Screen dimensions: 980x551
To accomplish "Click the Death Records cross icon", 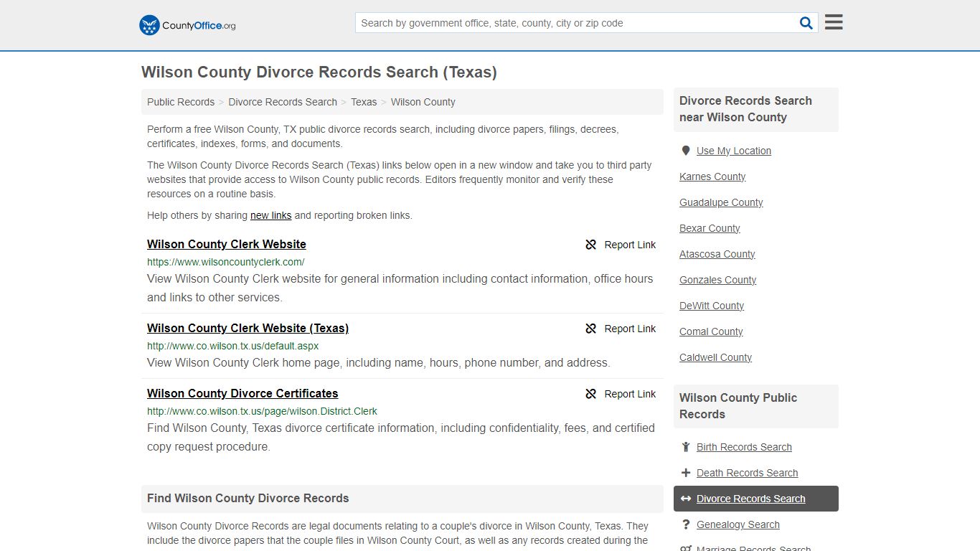I will pos(686,473).
